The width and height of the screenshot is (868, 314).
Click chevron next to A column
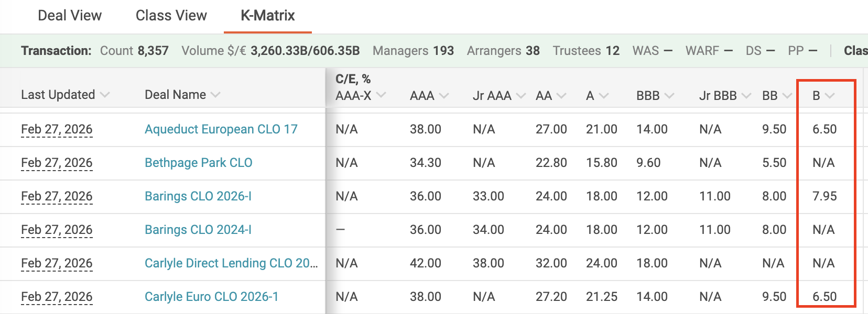(x=603, y=96)
